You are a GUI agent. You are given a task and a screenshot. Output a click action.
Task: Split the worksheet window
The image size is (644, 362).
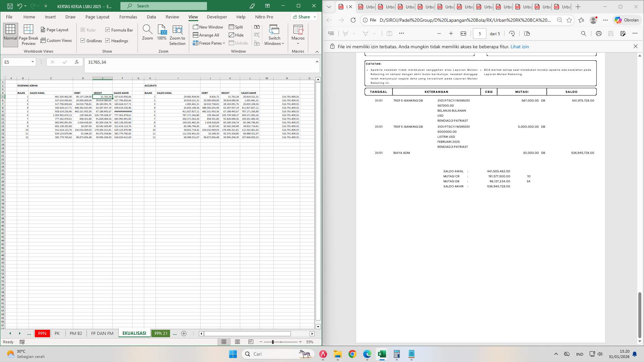(x=236, y=27)
